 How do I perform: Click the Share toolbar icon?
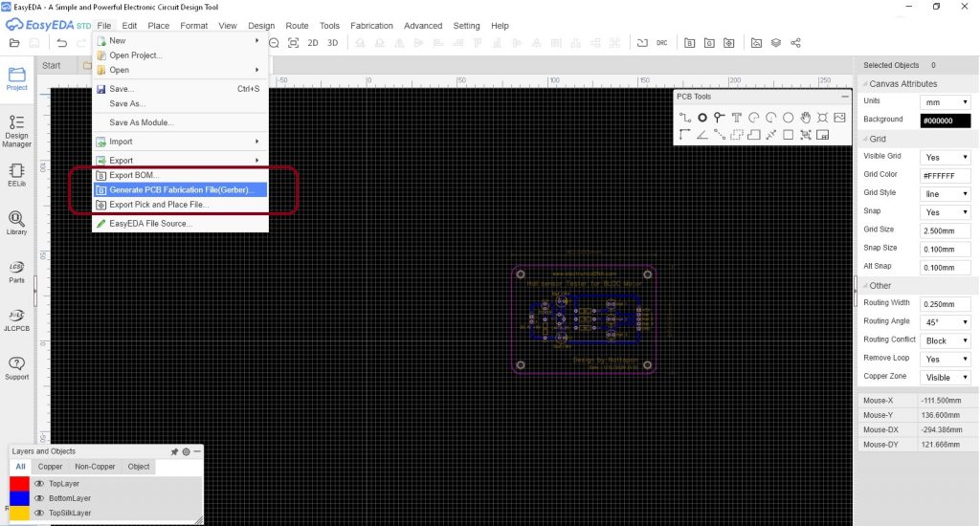[x=795, y=43]
